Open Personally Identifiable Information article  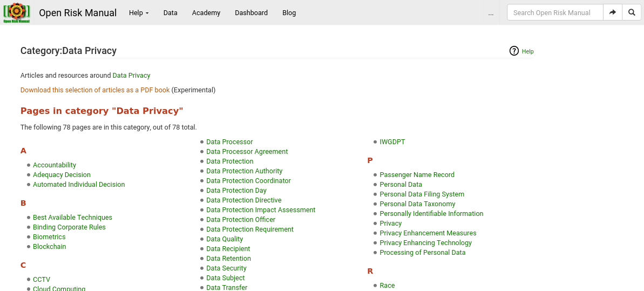[x=431, y=214]
